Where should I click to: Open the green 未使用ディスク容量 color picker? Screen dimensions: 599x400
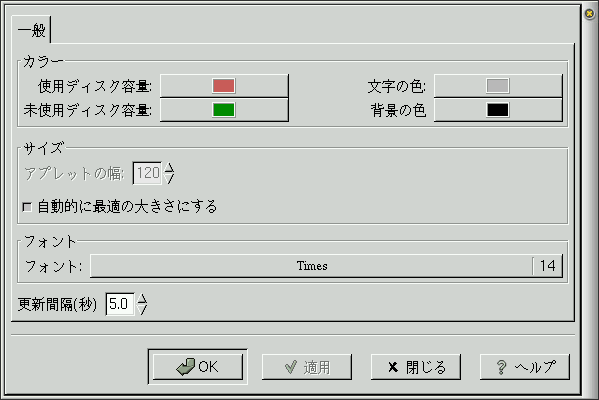(x=224, y=110)
